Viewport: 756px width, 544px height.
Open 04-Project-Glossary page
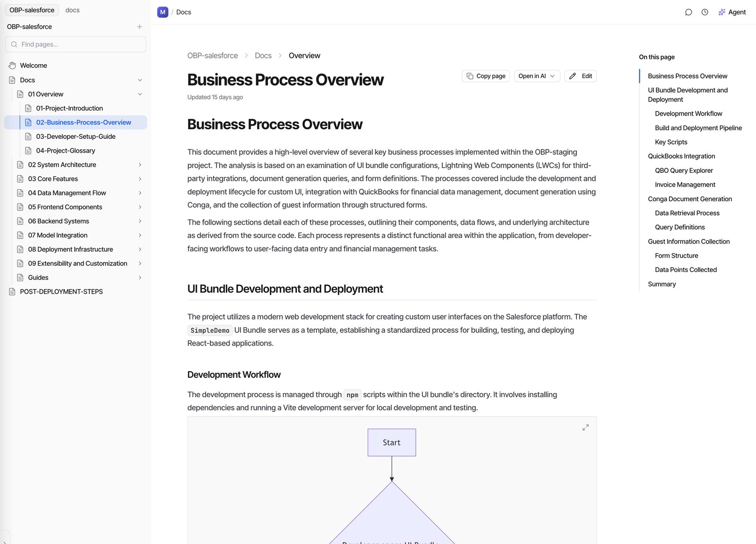click(66, 151)
